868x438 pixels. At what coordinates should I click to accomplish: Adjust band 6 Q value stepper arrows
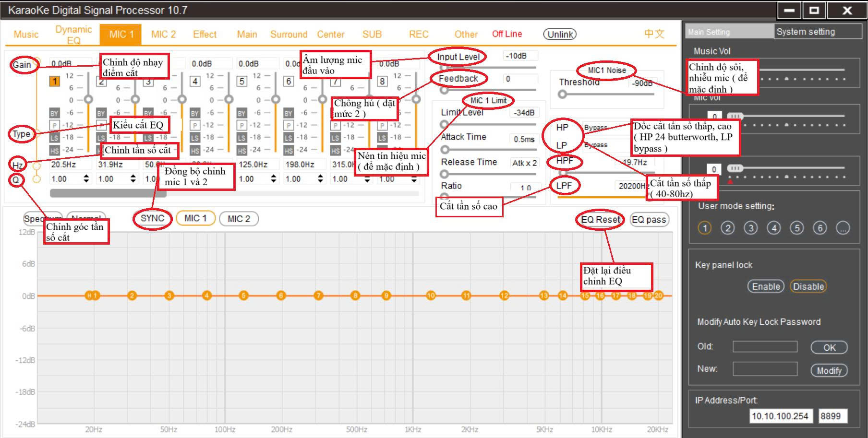320,179
